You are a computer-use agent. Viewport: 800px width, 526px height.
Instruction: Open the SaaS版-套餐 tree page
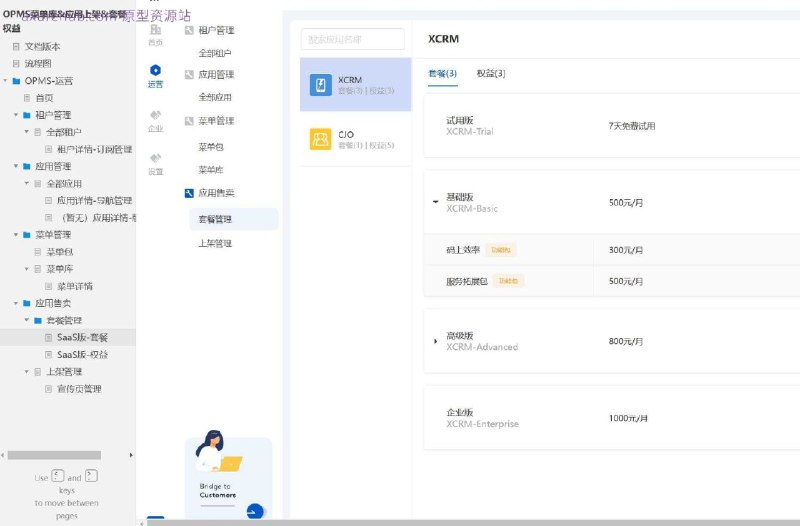tap(82, 337)
